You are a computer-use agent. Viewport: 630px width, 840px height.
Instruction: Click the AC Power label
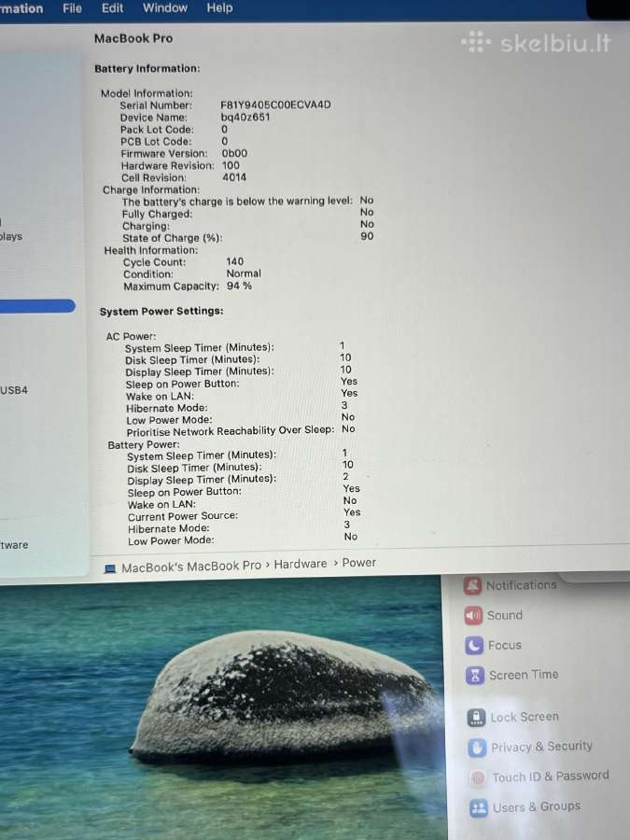pyautogui.click(x=132, y=336)
